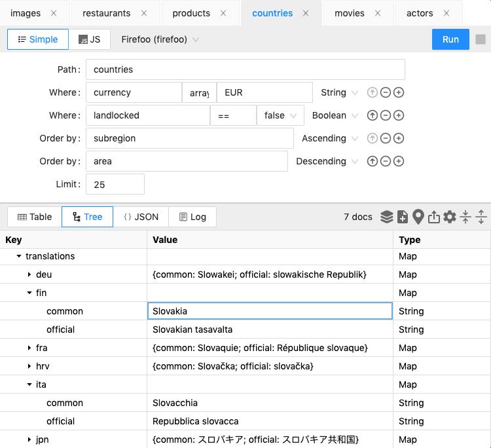Open the Ascending direction dropdown
Screen dimensions: 491x448
pos(329,138)
